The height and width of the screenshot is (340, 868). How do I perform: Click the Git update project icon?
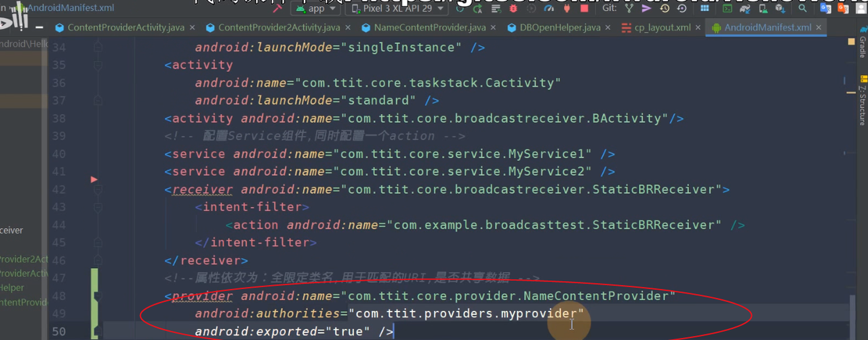click(630, 9)
